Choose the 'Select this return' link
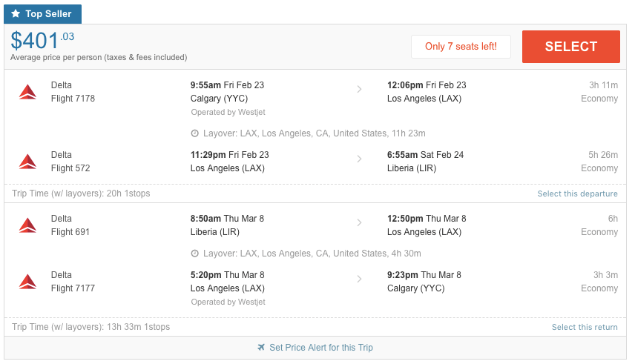 pyautogui.click(x=585, y=327)
